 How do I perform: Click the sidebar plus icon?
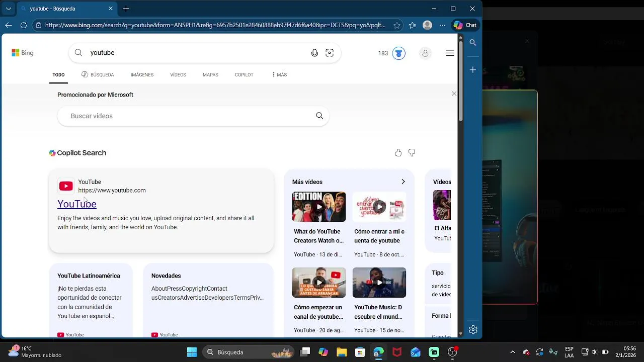click(473, 70)
